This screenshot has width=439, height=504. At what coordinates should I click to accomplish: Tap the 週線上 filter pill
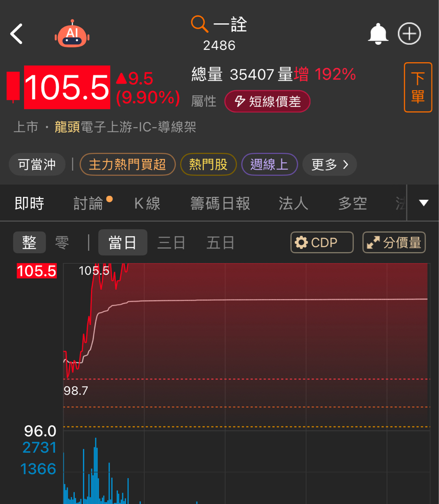point(269,164)
